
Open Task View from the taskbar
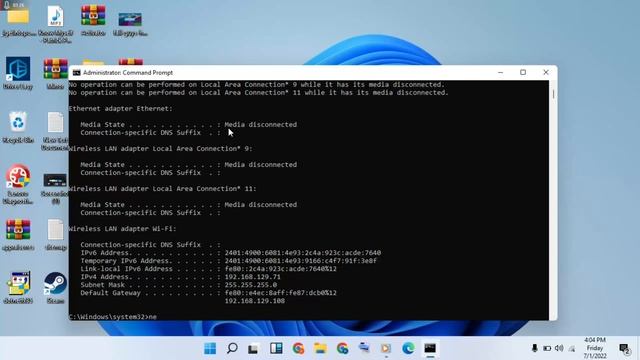tap(253, 349)
